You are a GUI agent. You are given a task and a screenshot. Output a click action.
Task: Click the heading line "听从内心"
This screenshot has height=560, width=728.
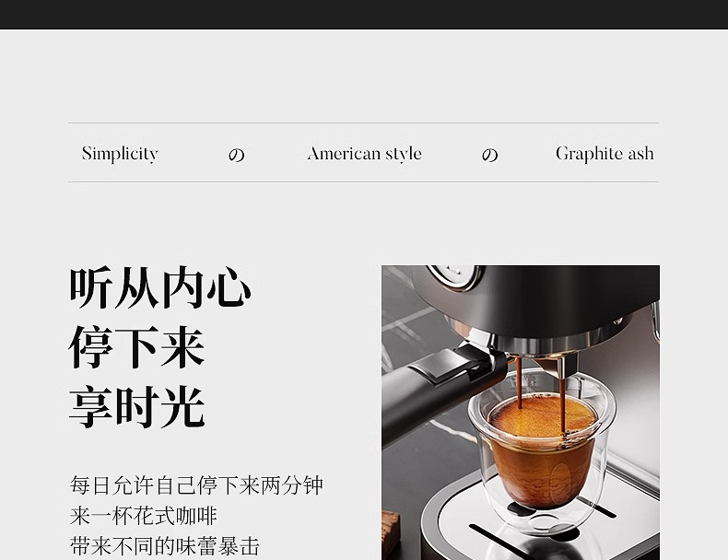coord(160,287)
